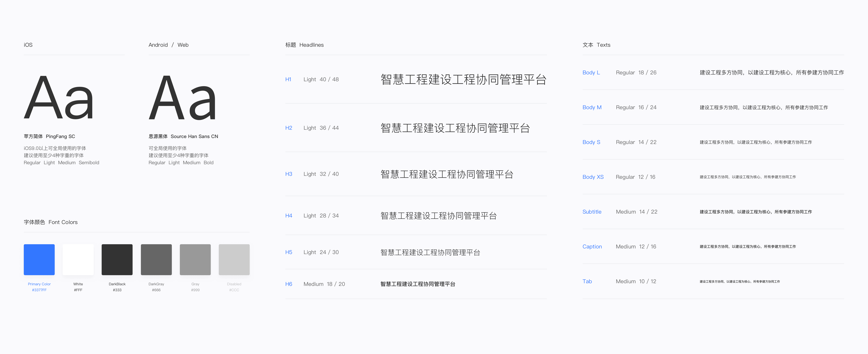
Task: Open the Body XS style label
Action: point(593,177)
